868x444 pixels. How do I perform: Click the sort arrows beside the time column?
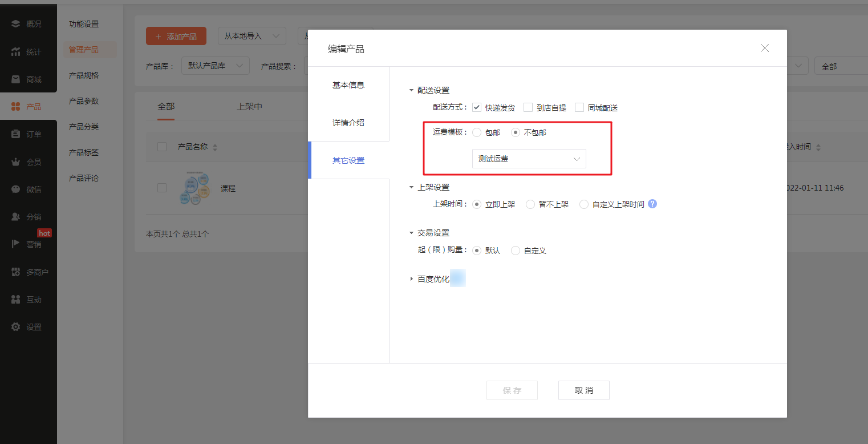(x=818, y=147)
